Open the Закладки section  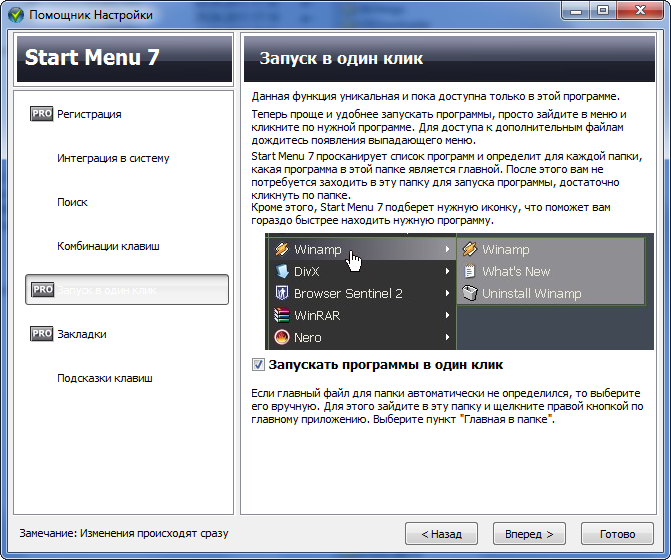pos(82,334)
